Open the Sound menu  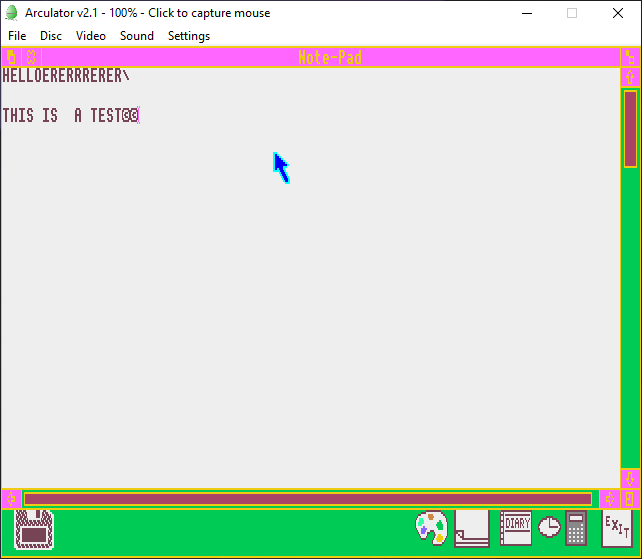(137, 36)
